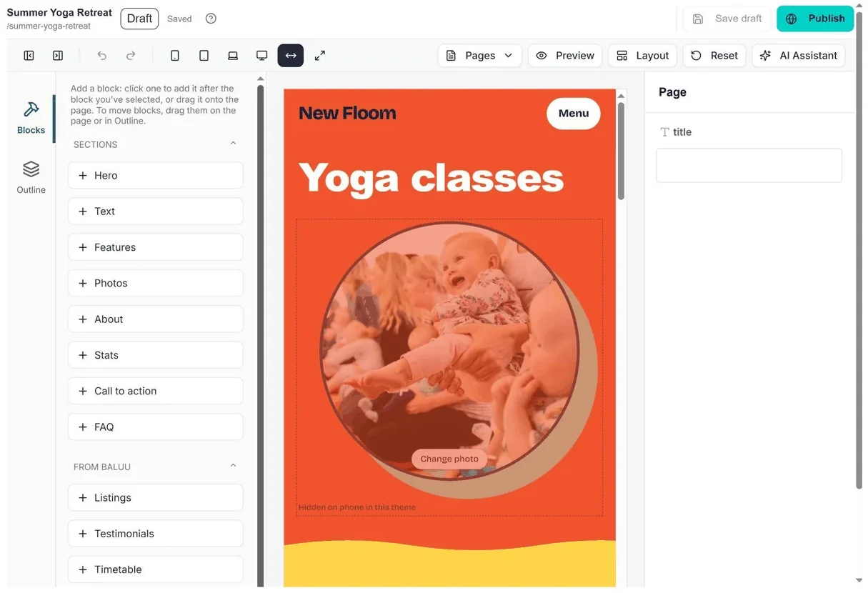This screenshot has height=593, width=868.
Task: Click the Change photo button
Action: point(449,459)
